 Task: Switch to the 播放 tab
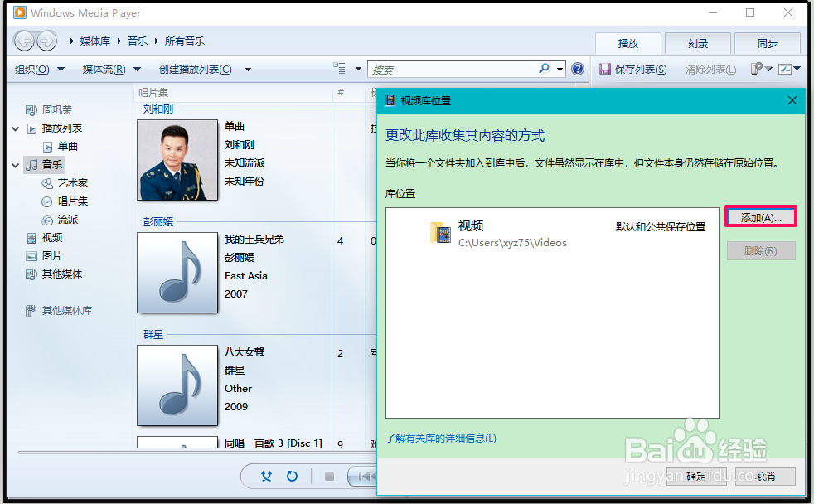(628, 44)
